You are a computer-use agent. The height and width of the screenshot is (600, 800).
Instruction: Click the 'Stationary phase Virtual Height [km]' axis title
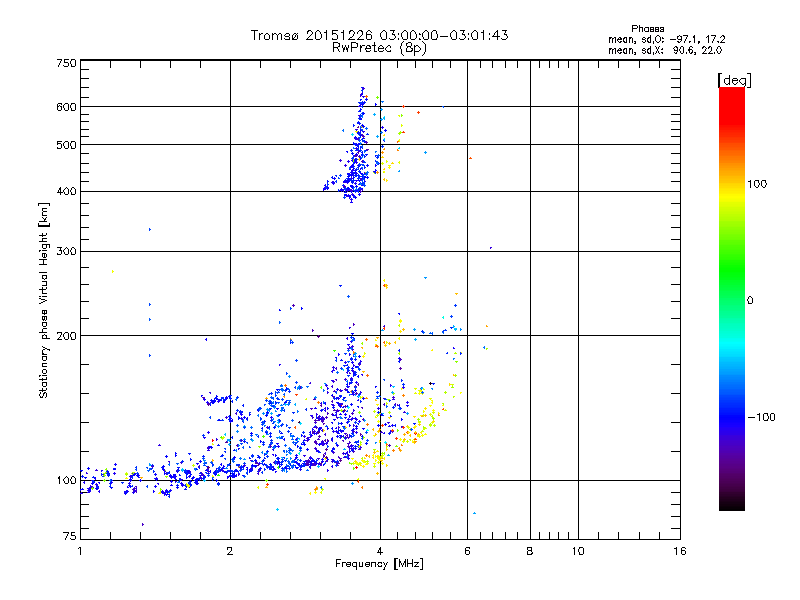[44, 300]
